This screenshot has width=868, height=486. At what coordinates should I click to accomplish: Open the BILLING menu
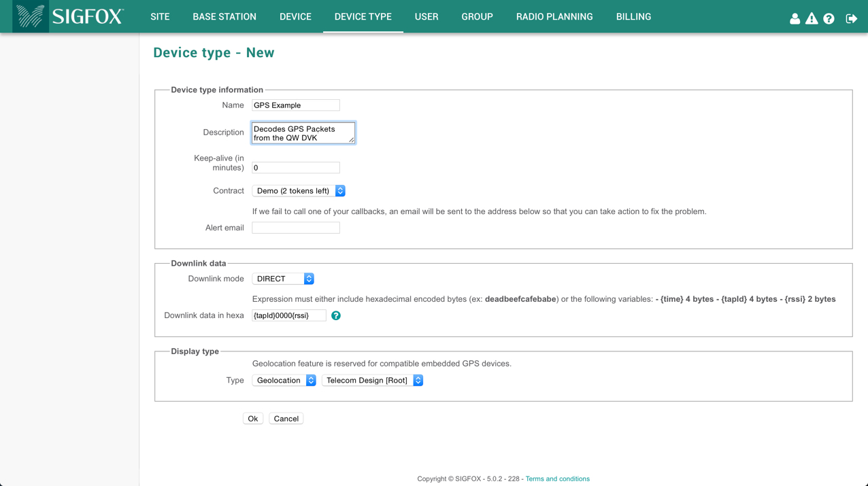point(633,17)
